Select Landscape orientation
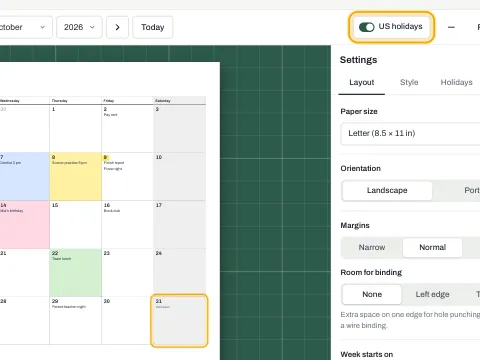 [387, 190]
